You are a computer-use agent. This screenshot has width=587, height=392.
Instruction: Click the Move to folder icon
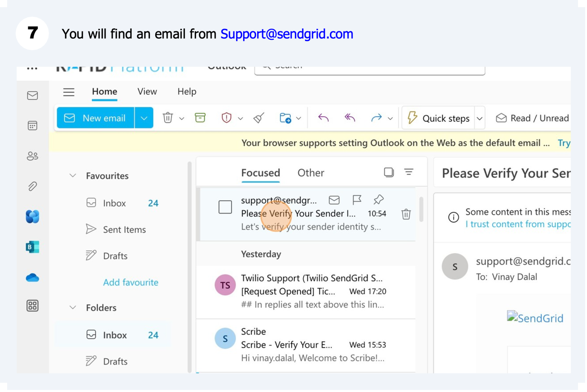285,118
